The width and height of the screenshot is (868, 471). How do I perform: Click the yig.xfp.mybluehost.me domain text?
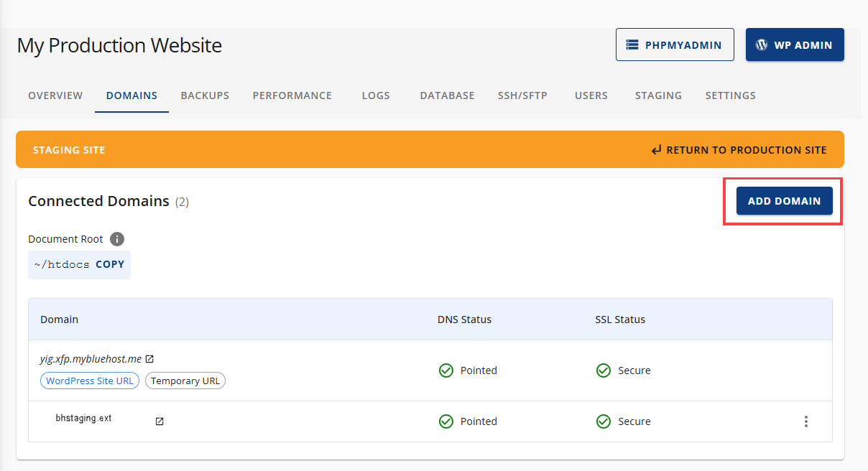point(91,359)
